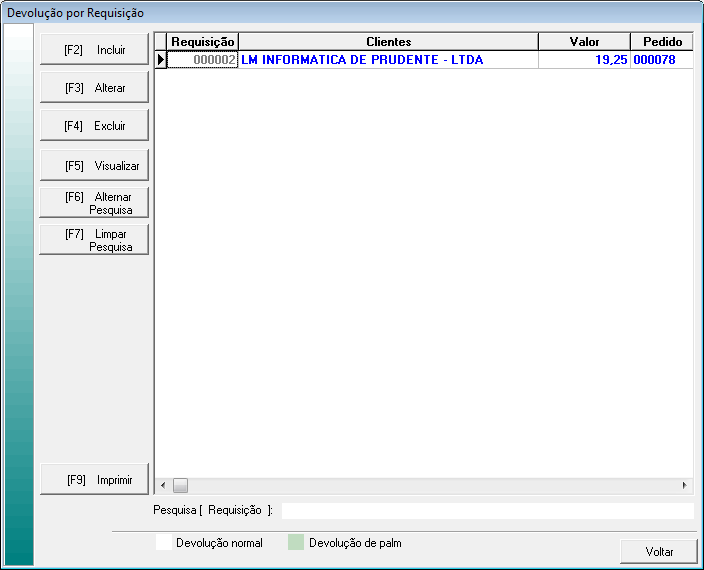Click the [F4] Excluir button

pos(94,126)
